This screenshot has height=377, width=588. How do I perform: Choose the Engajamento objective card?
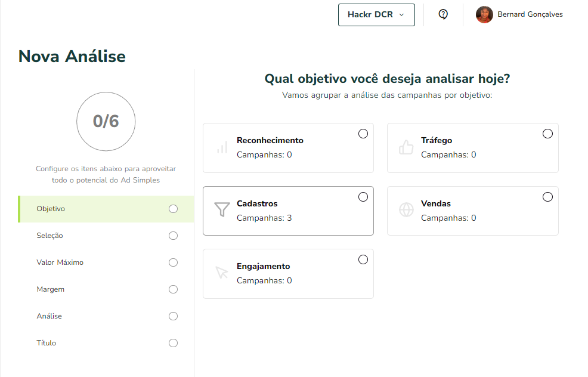coord(289,274)
